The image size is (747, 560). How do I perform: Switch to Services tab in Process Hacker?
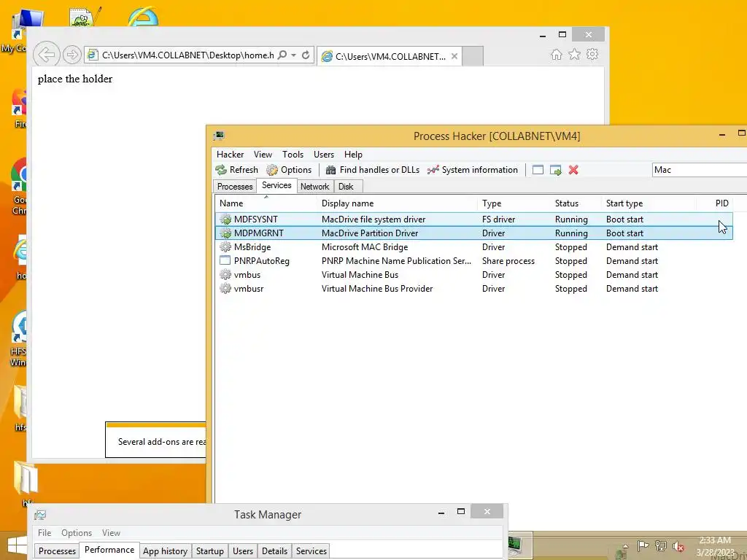tap(276, 185)
